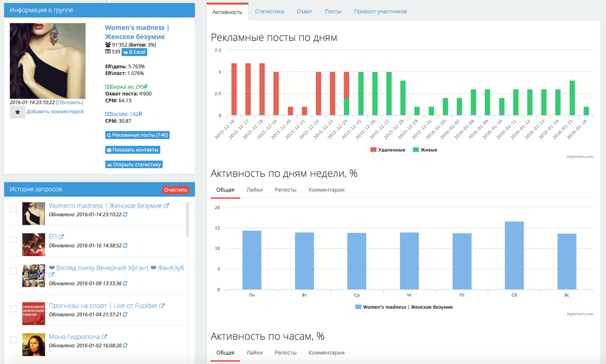This screenshot has height=364, width=606.
Task: Open the Прирост участников tab
Action: coord(380,11)
